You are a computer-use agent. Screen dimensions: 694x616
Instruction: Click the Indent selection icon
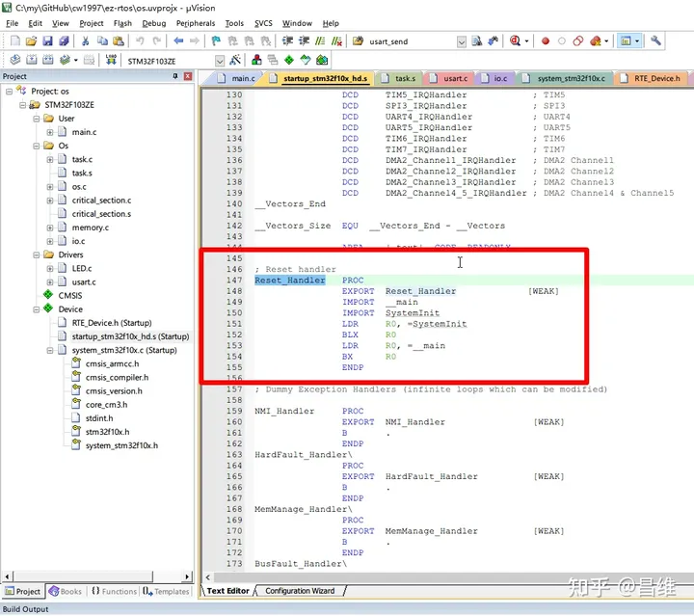pos(287,41)
